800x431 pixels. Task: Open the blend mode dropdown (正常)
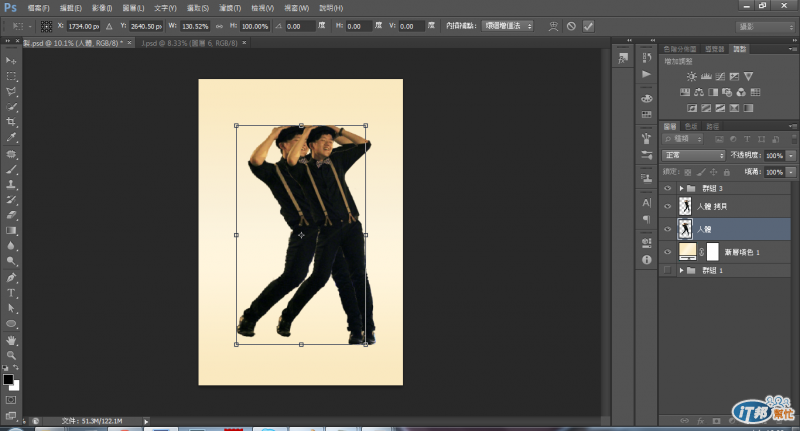(x=695, y=156)
